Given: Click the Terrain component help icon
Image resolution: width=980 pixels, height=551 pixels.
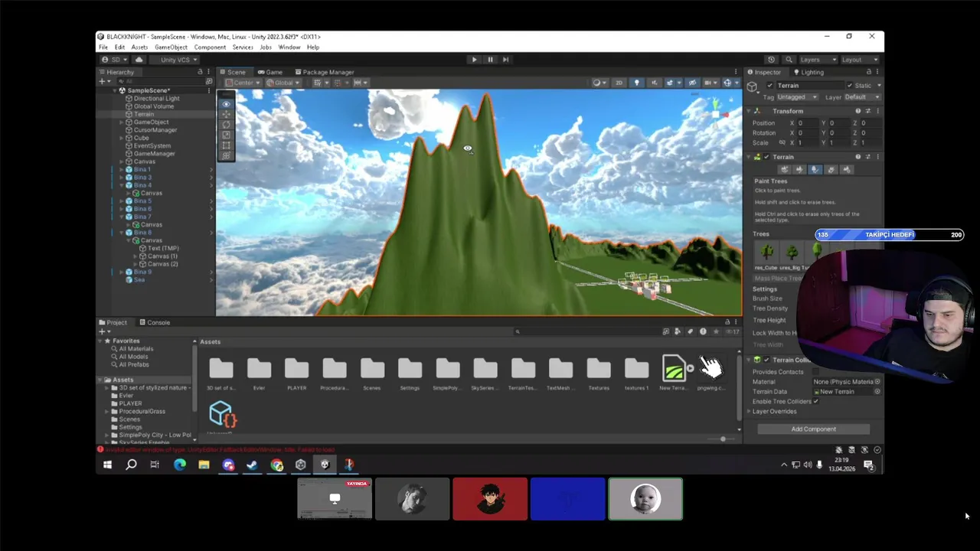Looking at the screenshot, I should [857, 157].
